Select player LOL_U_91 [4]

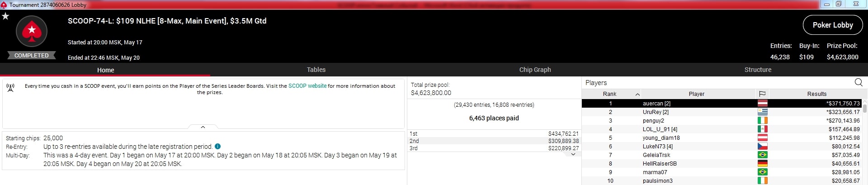coord(660,129)
